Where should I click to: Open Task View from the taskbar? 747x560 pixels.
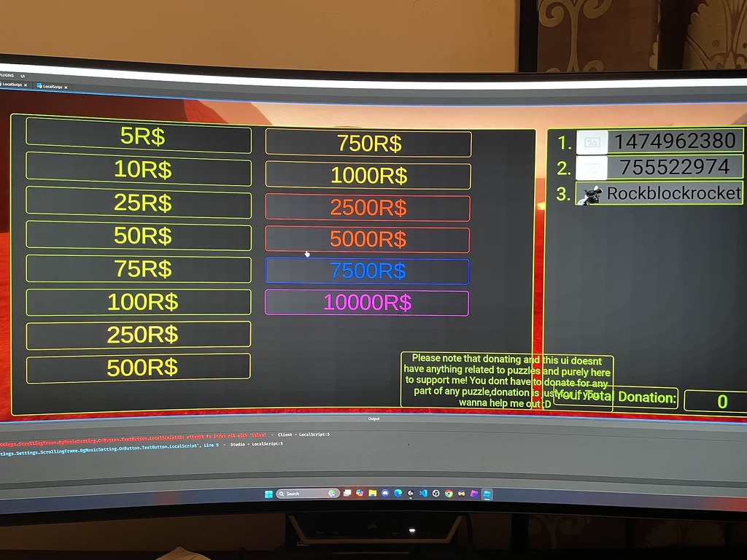point(347,493)
